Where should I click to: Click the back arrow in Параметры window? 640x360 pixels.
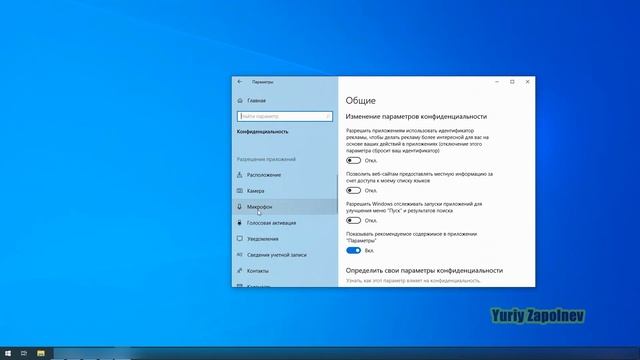(240, 82)
